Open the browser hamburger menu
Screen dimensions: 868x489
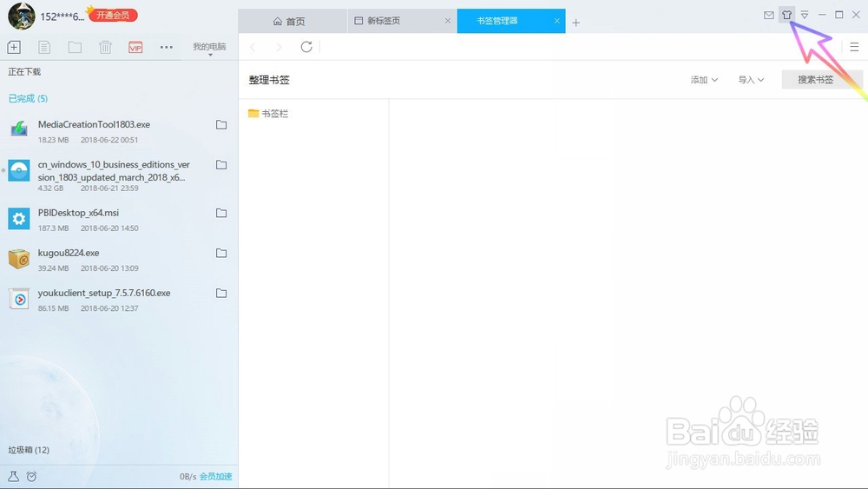click(854, 47)
